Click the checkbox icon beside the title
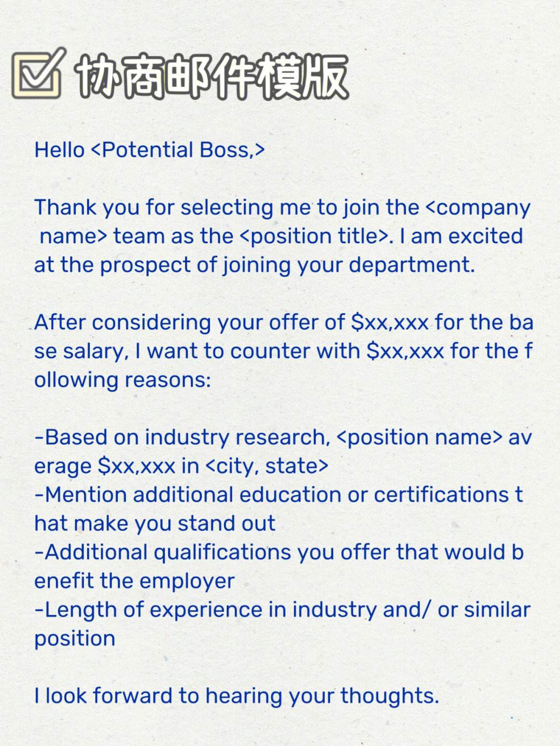Screen dimensions: 560x746 (x=39, y=74)
